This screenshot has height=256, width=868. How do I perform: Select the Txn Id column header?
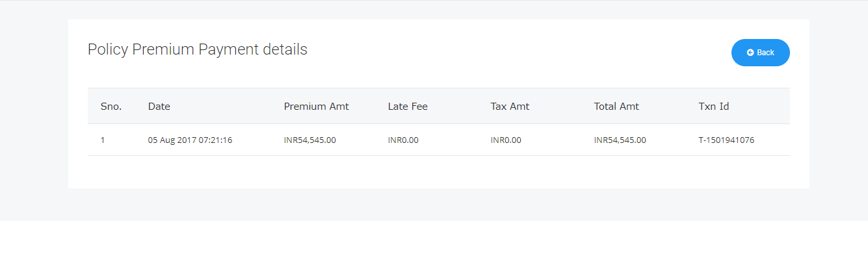click(714, 107)
